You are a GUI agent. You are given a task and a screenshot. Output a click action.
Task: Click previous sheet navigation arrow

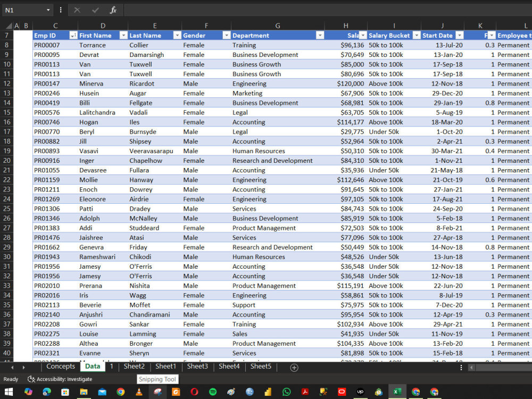(x=12, y=367)
